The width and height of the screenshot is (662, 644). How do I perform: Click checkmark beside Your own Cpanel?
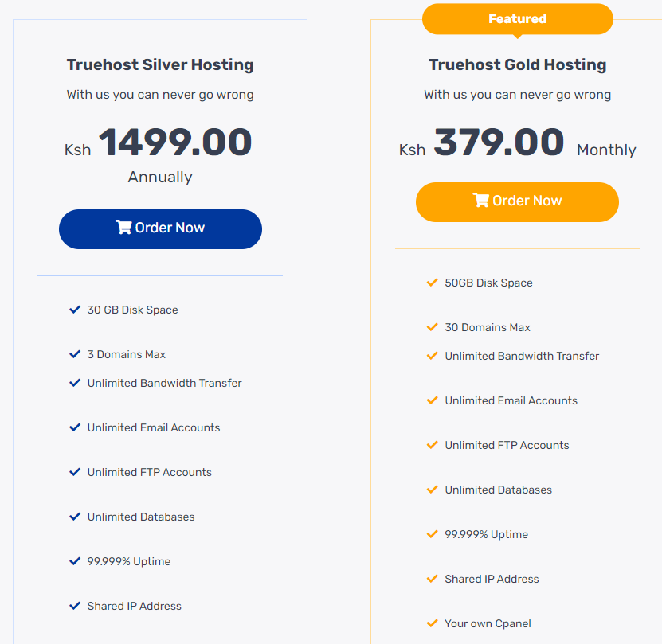[x=433, y=623]
